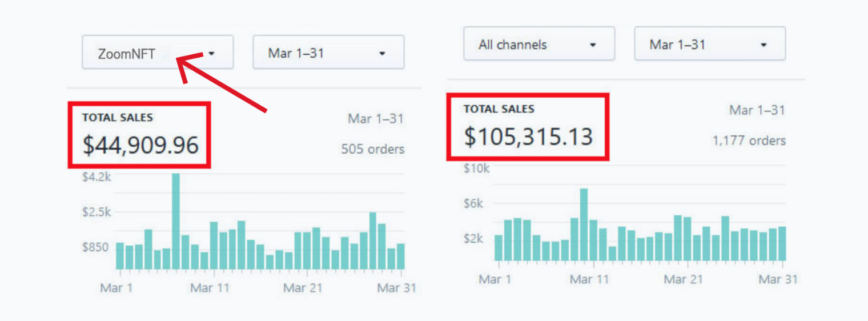Click the $10k y-axis label
The image size is (868, 321).
[x=476, y=168]
